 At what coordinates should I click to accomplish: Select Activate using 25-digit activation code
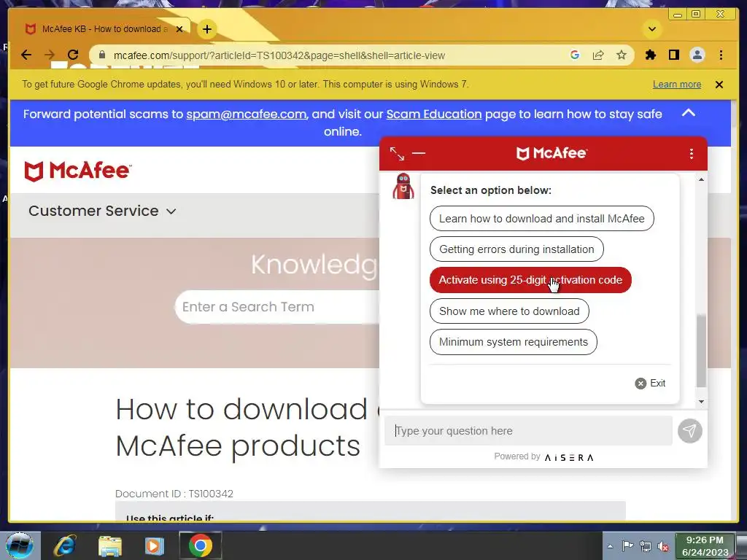[x=530, y=280]
